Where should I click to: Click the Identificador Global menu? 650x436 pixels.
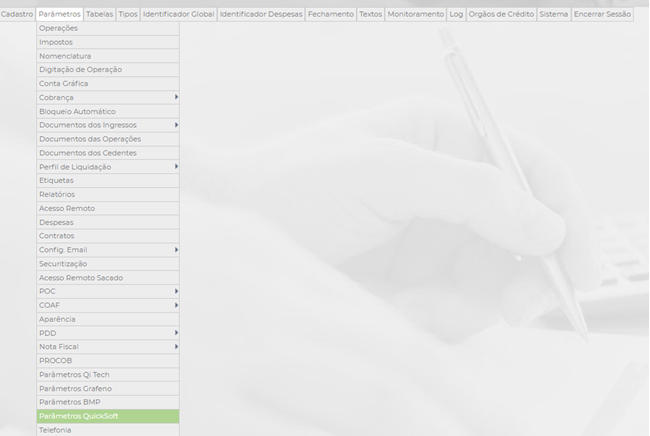[178, 15]
